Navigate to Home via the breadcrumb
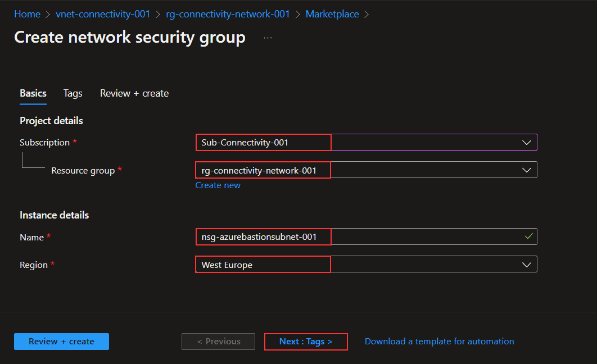The height and width of the screenshot is (364, 597). click(27, 13)
